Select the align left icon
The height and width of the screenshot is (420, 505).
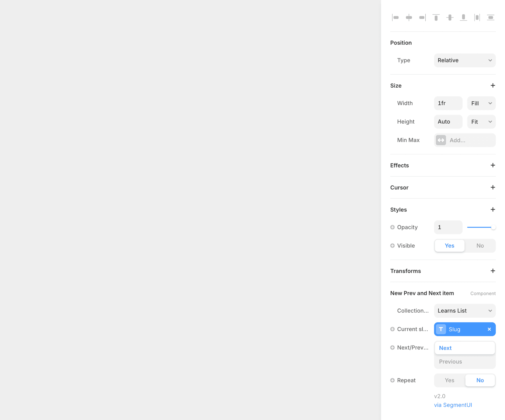click(396, 17)
